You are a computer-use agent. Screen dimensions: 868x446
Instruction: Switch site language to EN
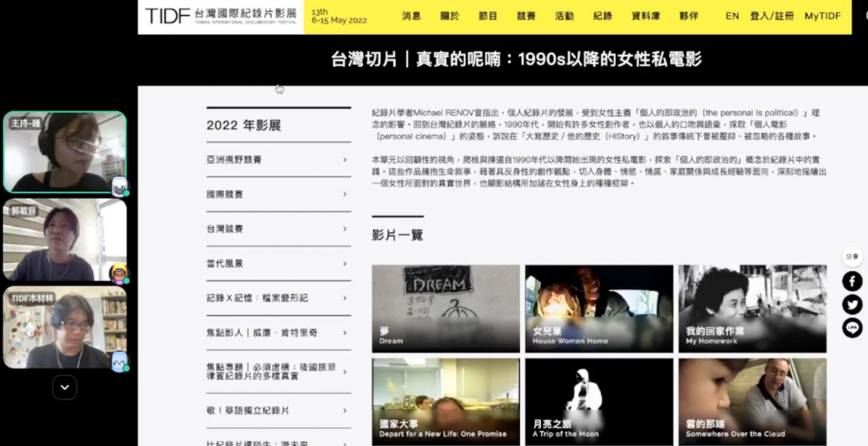tap(732, 16)
